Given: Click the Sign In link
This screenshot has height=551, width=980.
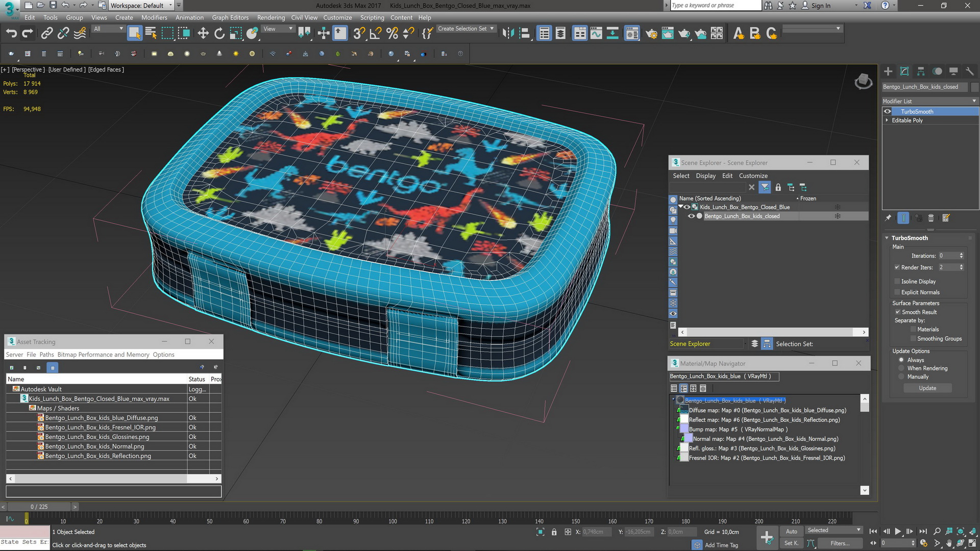Looking at the screenshot, I should pos(821,6).
